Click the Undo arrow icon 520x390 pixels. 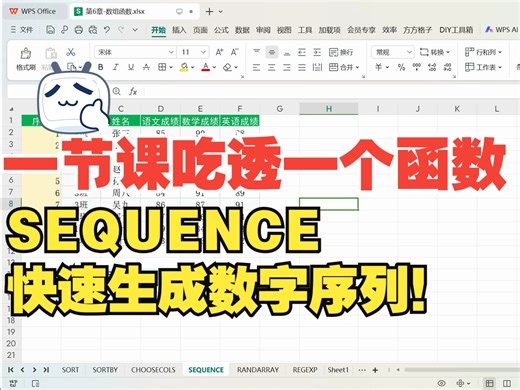click(x=107, y=30)
